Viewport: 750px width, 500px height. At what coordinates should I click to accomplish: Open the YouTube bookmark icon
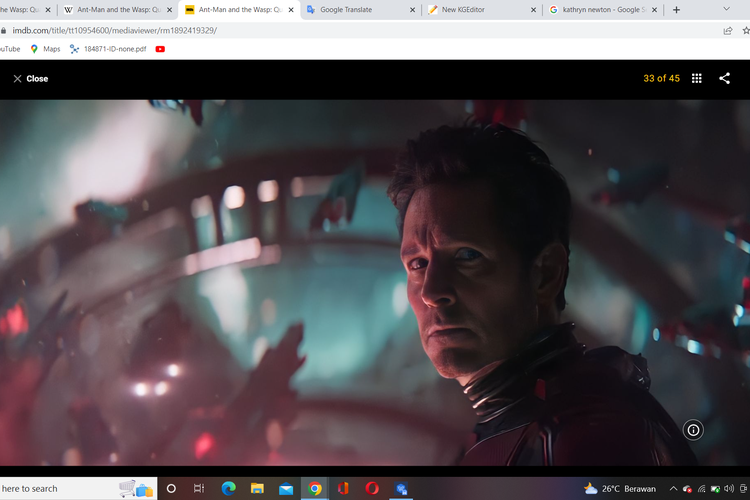160,48
